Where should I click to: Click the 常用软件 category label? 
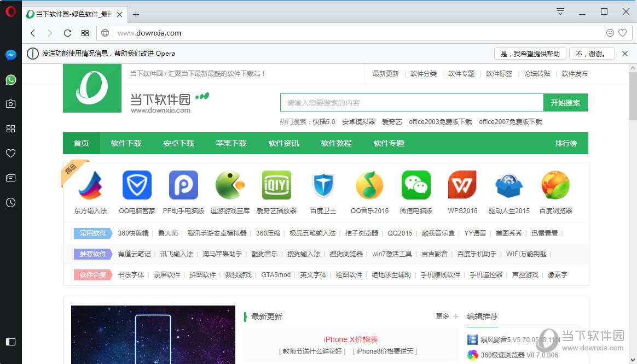point(92,233)
